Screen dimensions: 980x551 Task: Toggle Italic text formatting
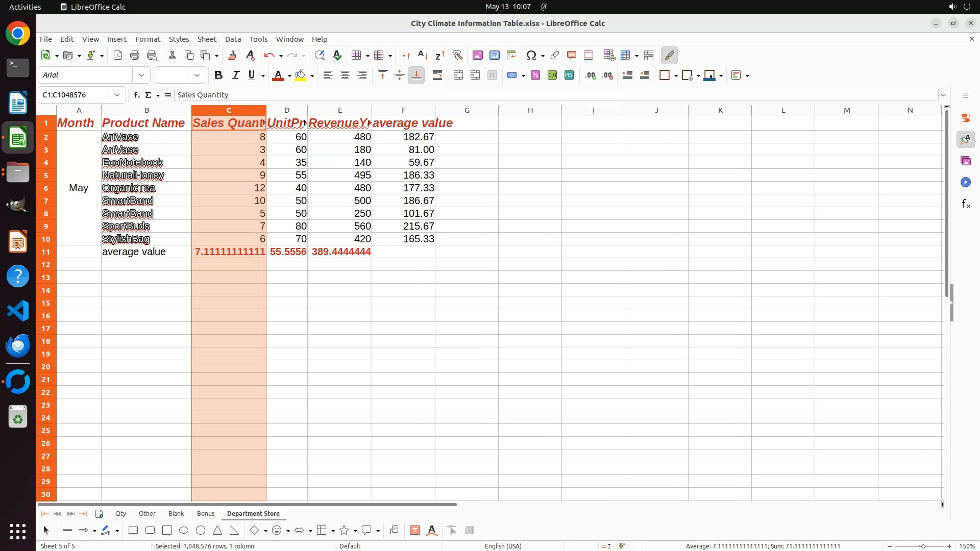pyautogui.click(x=235, y=75)
